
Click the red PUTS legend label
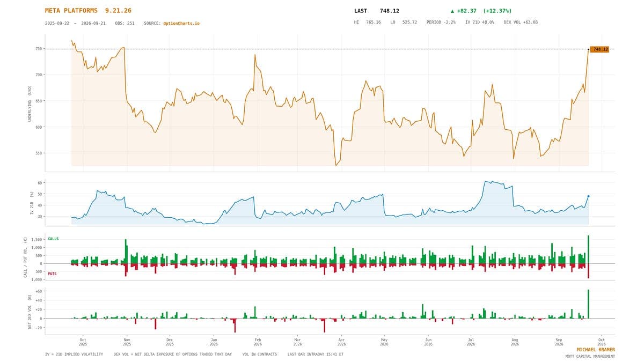[x=52, y=274]
